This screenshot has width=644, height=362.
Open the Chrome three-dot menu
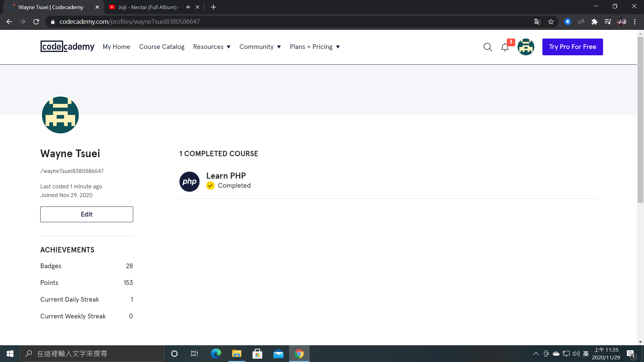(635, 22)
